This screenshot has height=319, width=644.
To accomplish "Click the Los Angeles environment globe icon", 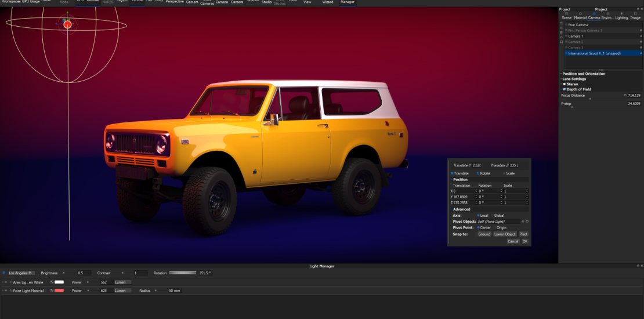I will click(x=3, y=273).
